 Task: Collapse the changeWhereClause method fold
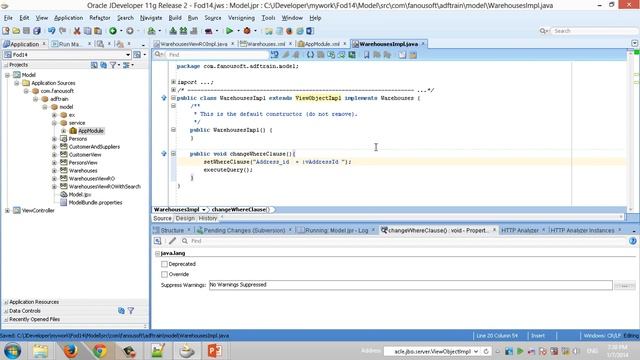[x=173, y=154]
